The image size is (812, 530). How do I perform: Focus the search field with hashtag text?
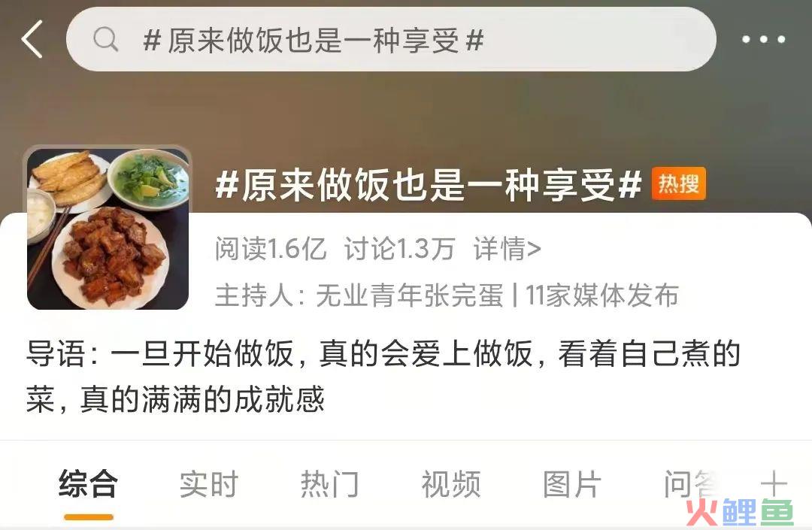(391, 39)
